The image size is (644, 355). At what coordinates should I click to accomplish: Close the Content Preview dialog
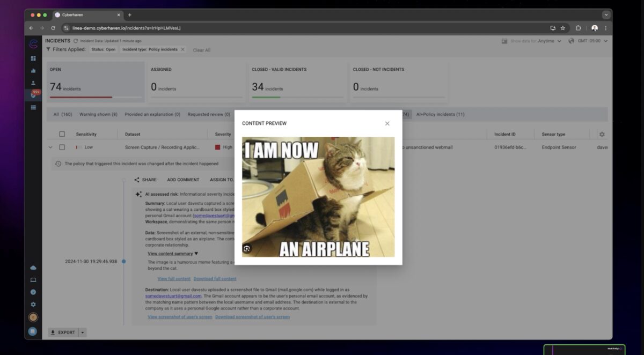(x=387, y=123)
